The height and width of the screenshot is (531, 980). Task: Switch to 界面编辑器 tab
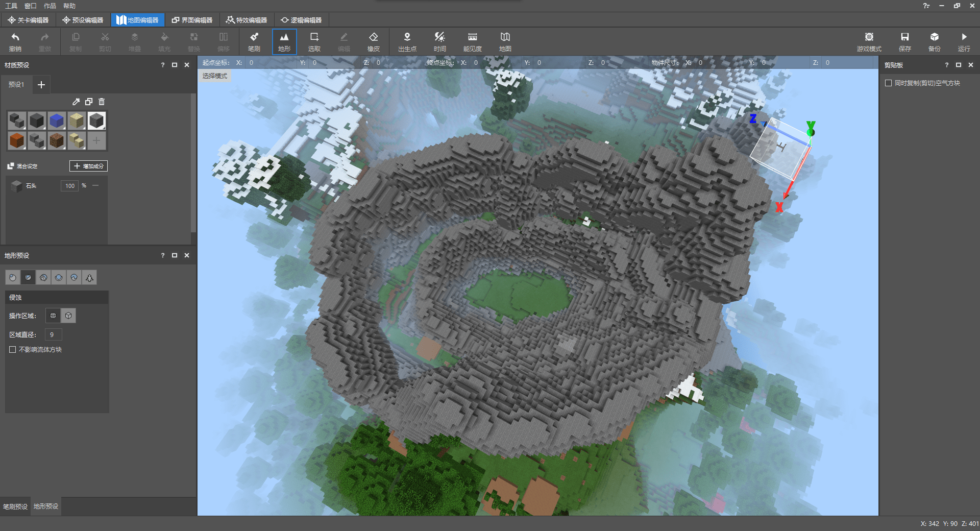point(192,20)
